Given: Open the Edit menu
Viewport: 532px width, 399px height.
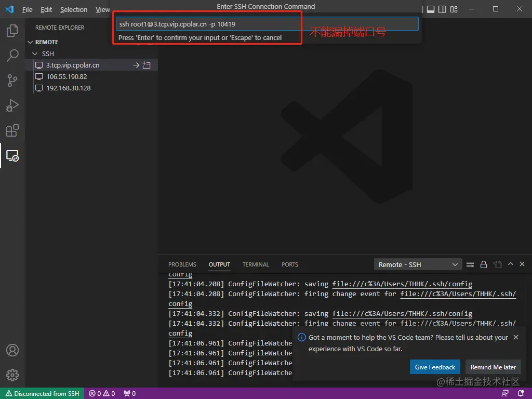Looking at the screenshot, I should point(46,9).
